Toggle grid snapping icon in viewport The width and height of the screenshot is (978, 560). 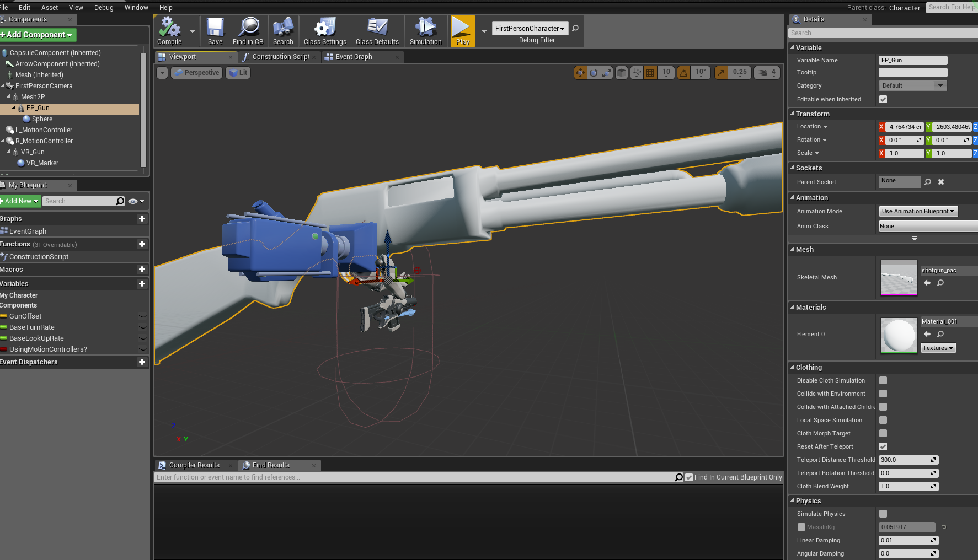click(x=650, y=73)
